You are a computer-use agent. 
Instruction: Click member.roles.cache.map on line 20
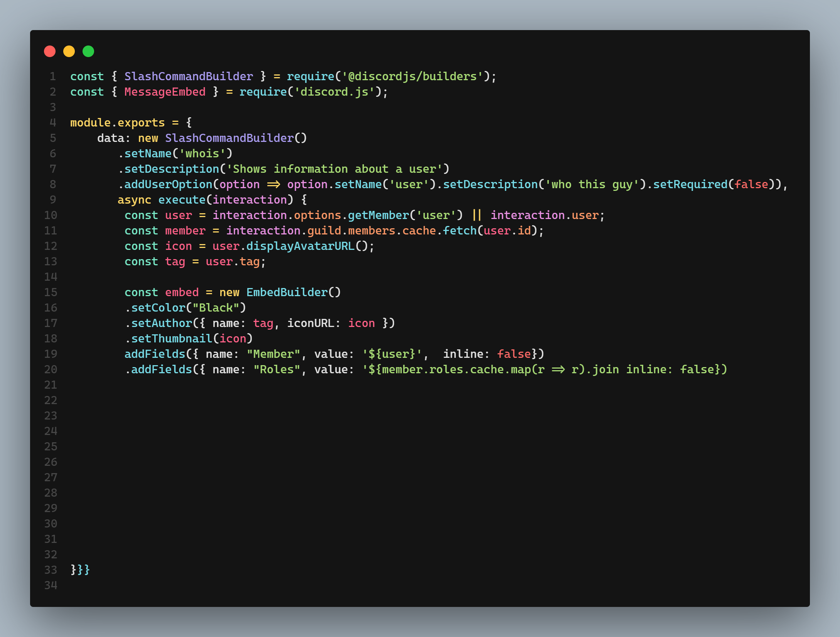click(x=456, y=369)
